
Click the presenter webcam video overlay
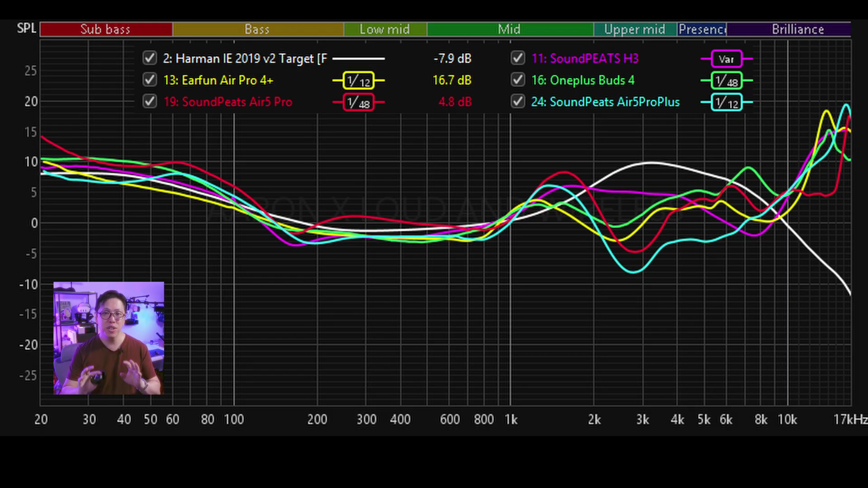(x=109, y=338)
